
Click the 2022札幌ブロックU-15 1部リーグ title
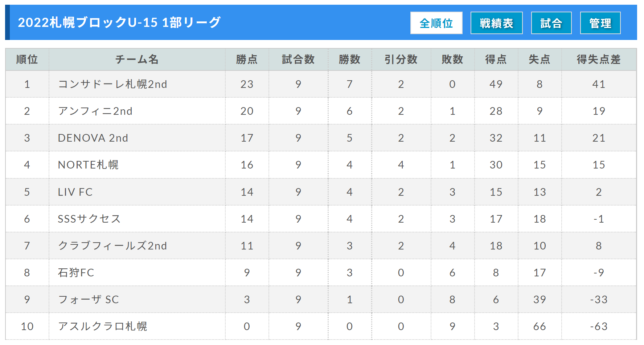pyautogui.click(x=119, y=23)
